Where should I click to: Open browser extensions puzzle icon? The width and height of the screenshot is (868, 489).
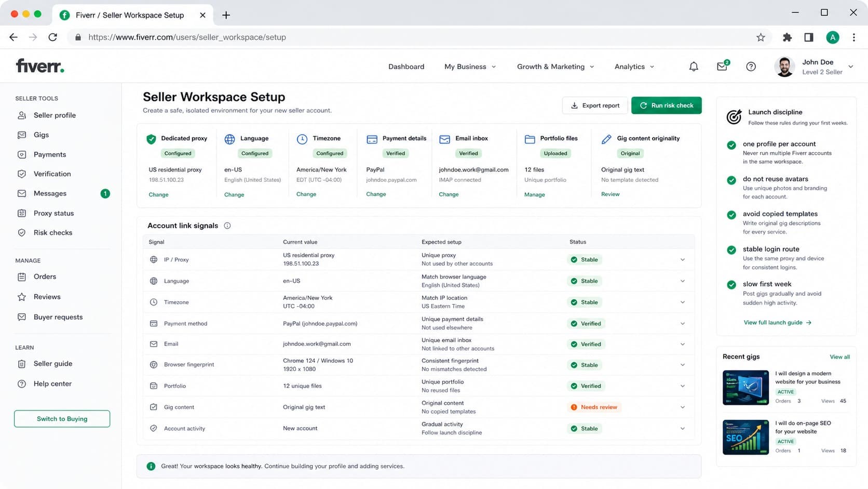click(x=788, y=37)
